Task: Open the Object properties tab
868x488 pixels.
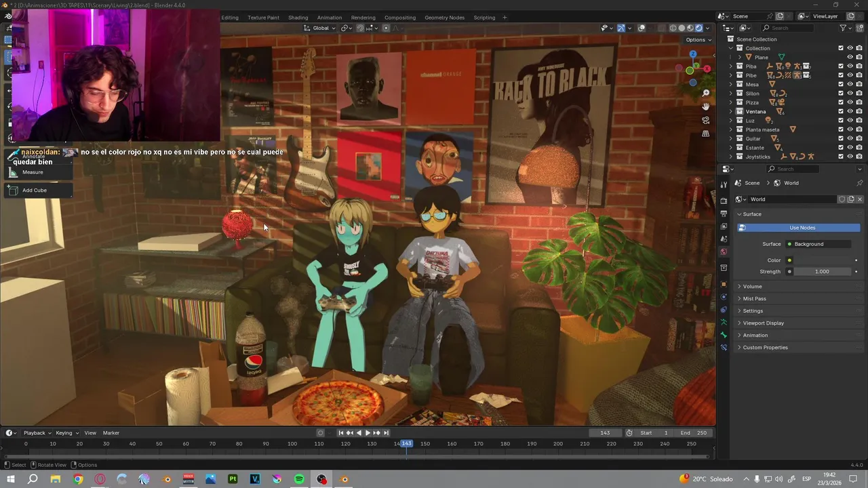Action: 724,284
